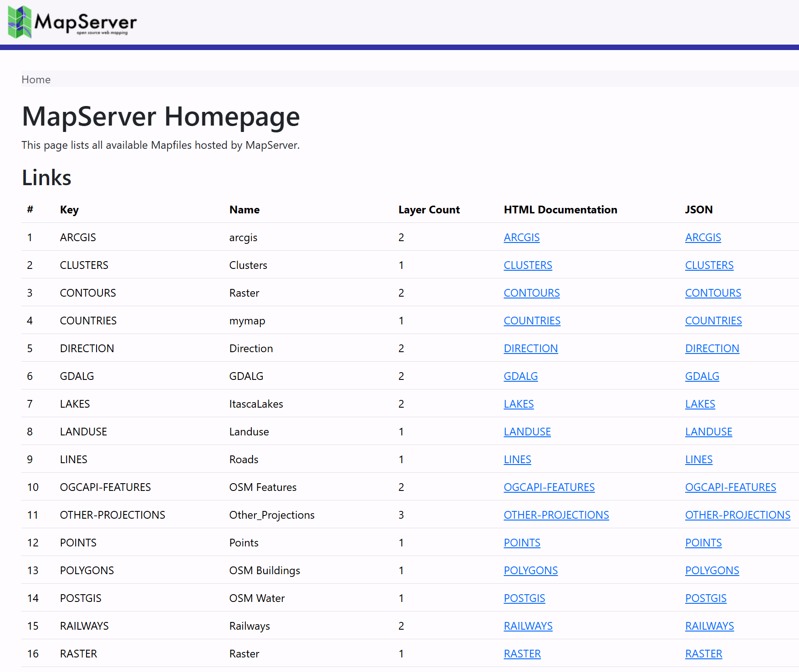Viewport: 799px width, 672px height.
Task: Open OTHER-PROJECTIONS JSON link
Action: point(738,515)
